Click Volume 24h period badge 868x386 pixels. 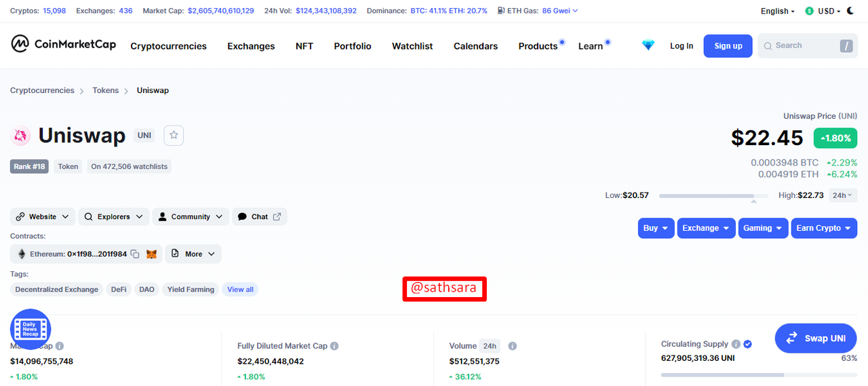(490, 346)
